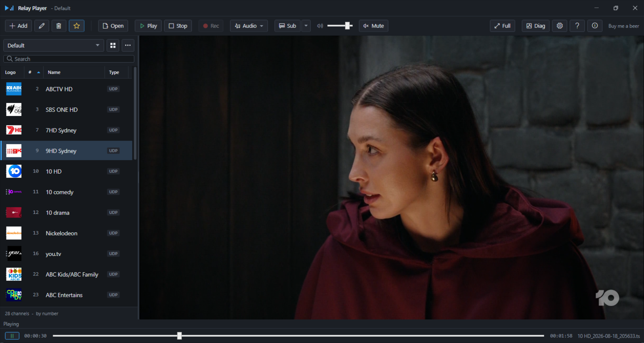Click the info about icon
644x343 pixels.
coord(595,26)
